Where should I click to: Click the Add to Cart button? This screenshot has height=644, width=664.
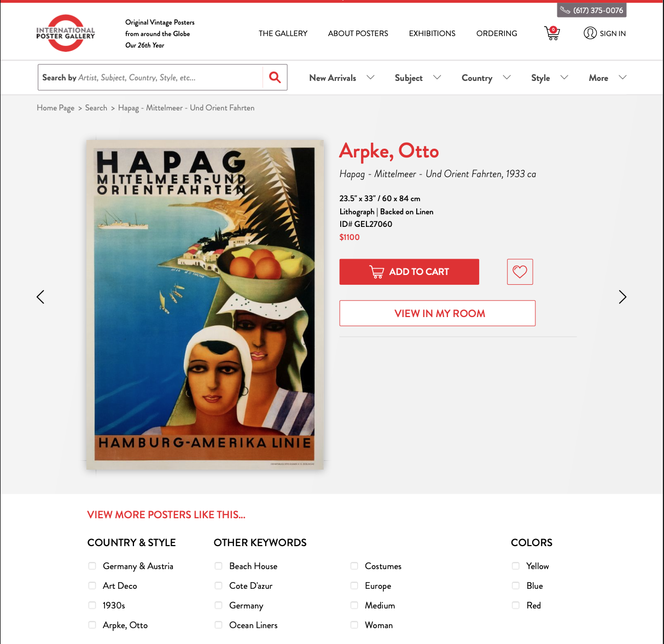click(x=409, y=272)
